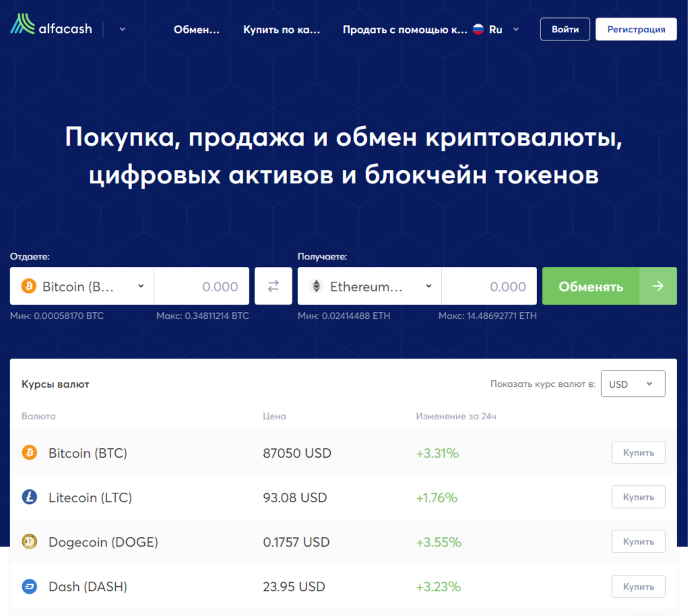The width and height of the screenshot is (688, 616).
Task: Click the Dash icon in rates table
Action: pos(30,586)
